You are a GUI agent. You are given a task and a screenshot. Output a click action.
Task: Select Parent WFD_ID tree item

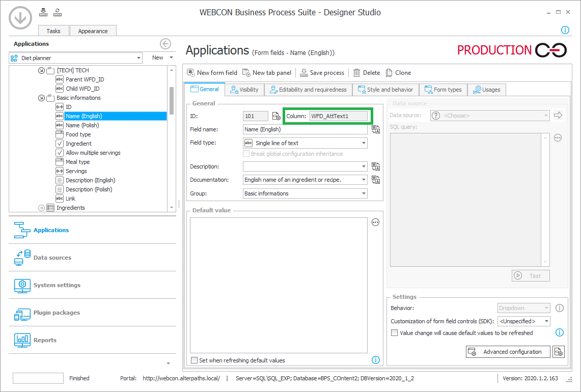(85, 79)
